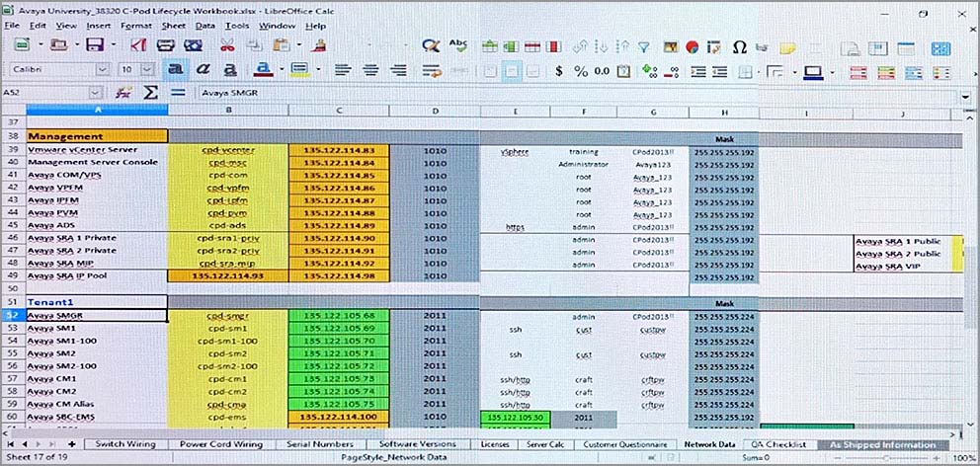The height and width of the screenshot is (466, 980).
Task: Copy the selected cell
Action: pos(254,45)
